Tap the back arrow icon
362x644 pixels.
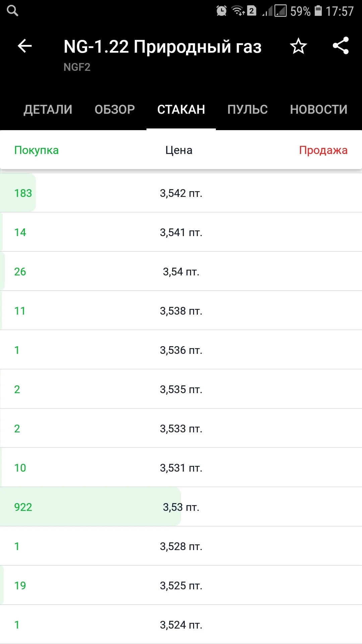click(x=25, y=46)
